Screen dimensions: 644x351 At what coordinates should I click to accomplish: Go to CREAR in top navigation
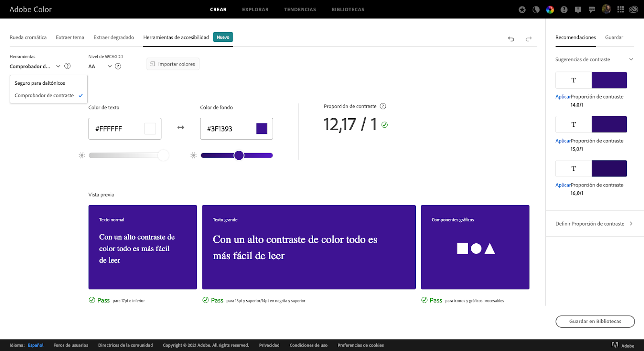pos(218,10)
